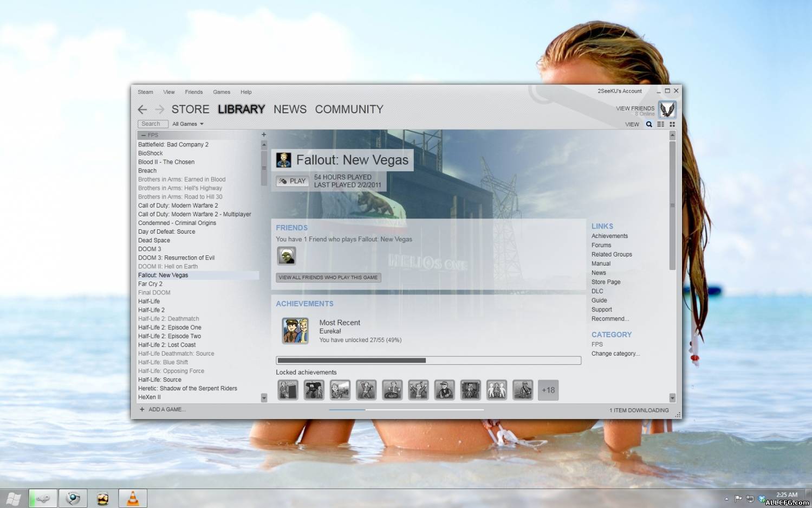
Task: Open tenth locked achievement icon
Action: coord(523,390)
